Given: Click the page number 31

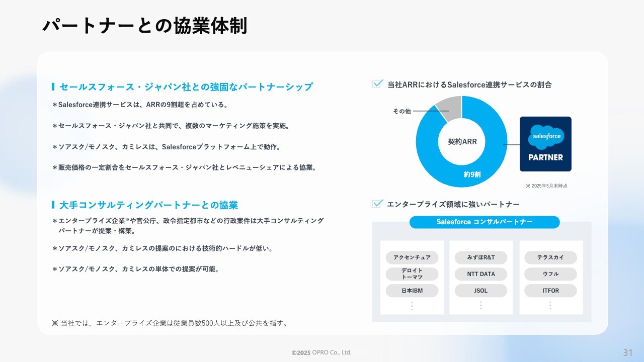Looking at the screenshot, I should point(628,352).
